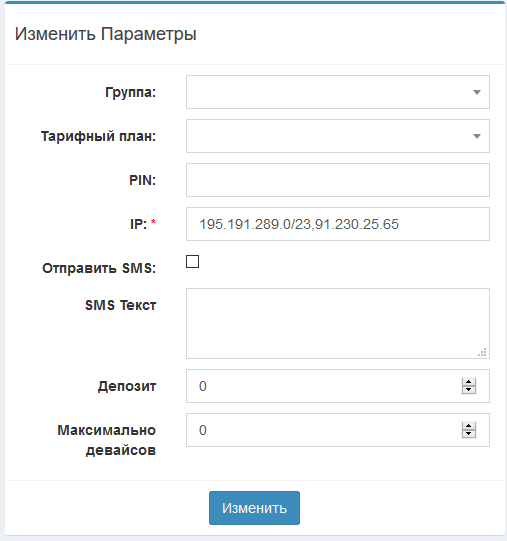This screenshot has height=541, width=507.
Task: Click the Группа: label
Action: click(130, 92)
